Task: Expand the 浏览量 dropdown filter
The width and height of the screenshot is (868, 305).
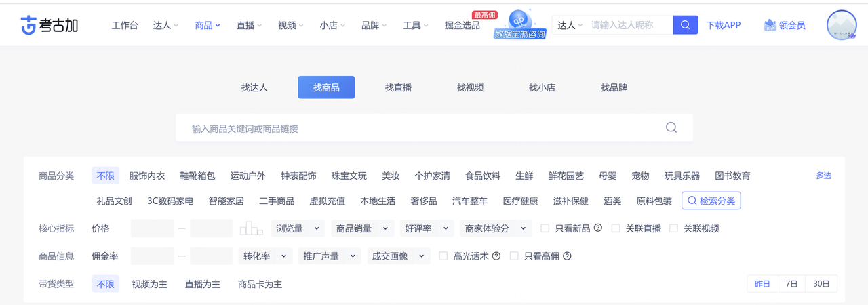Action: click(x=298, y=228)
